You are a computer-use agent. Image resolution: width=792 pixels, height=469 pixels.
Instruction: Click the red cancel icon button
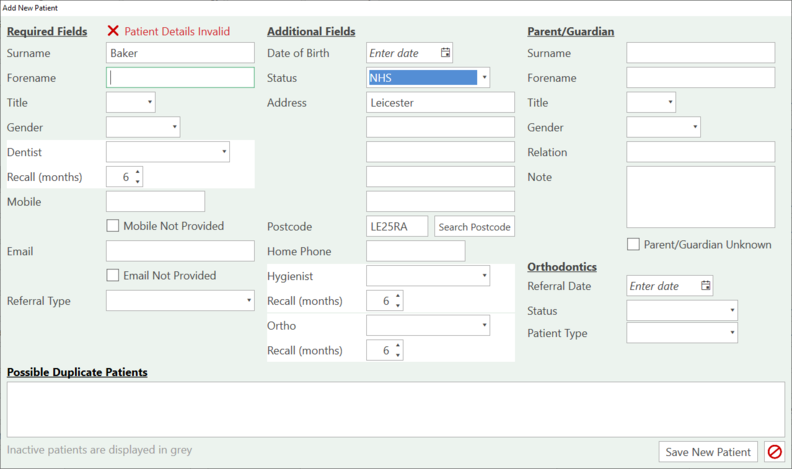774,452
